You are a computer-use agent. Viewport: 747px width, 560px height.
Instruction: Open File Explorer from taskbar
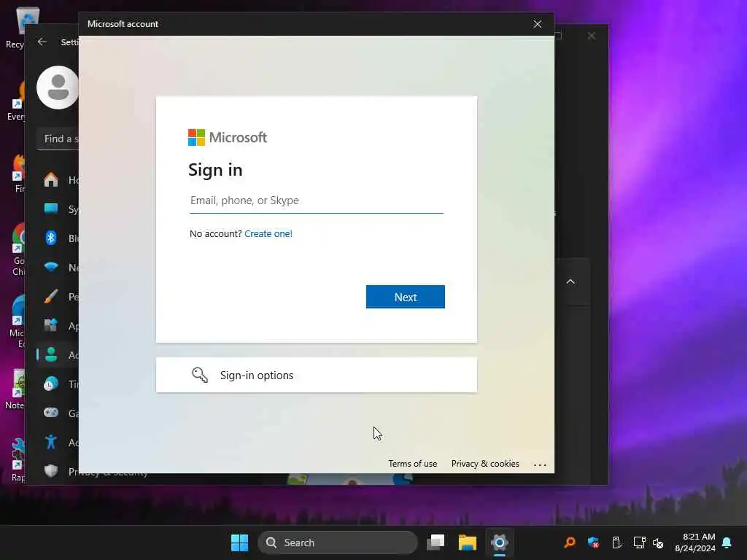(468, 542)
